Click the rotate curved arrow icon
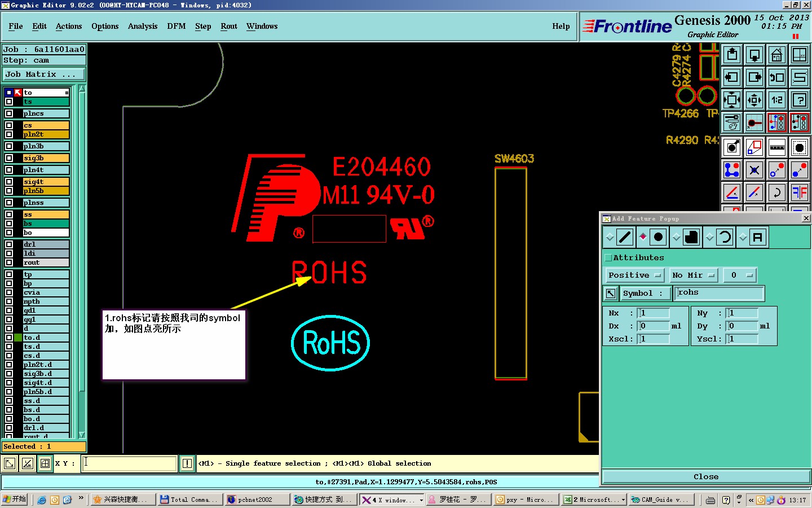Screen dimensions: 812x508 [x=777, y=192]
